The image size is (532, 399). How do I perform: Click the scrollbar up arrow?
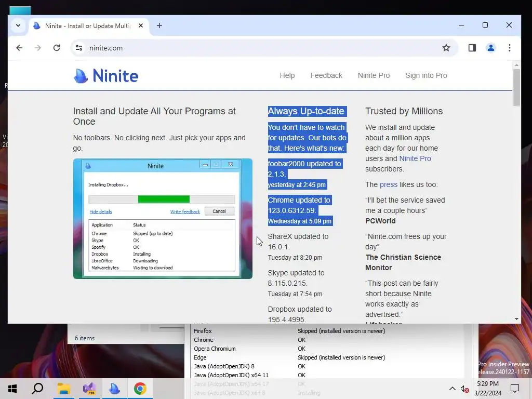516,65
